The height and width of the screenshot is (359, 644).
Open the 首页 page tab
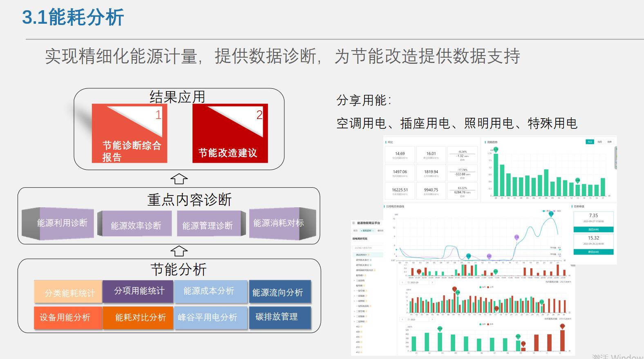click(x=356, y=231)
